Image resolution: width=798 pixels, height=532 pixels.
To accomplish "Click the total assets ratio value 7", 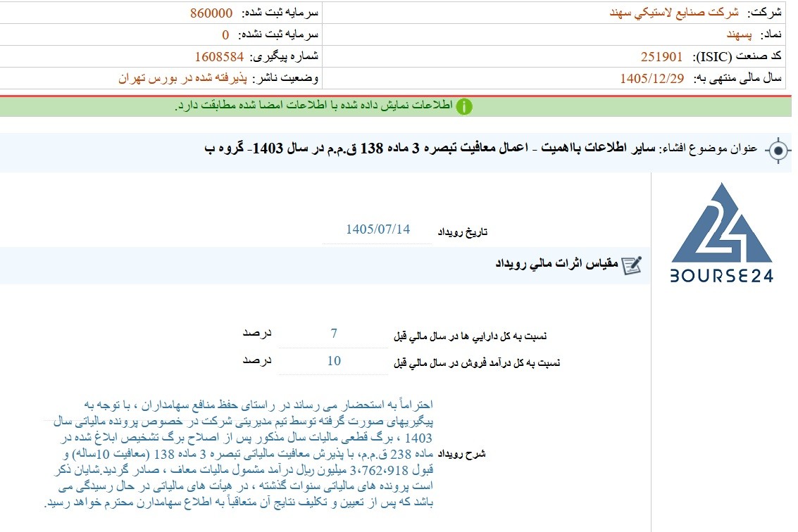I will tap(333, 333).
